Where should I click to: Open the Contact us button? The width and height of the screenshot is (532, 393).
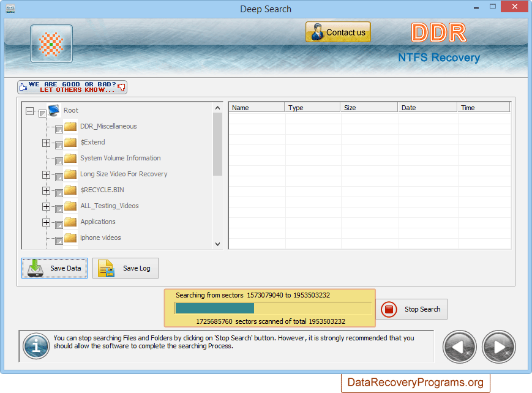click(338, 32)
